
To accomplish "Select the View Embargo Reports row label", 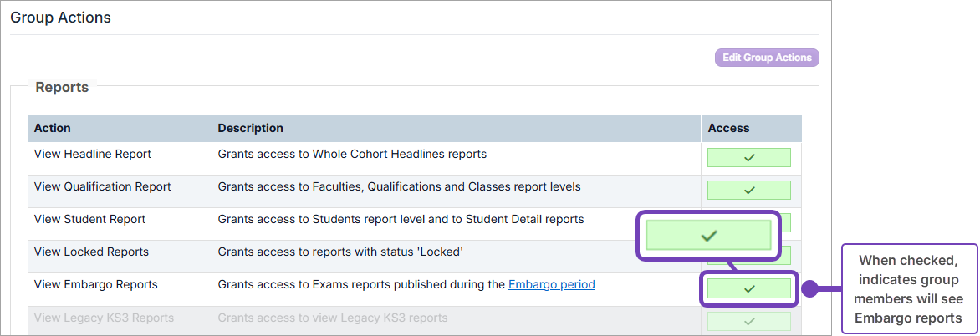I will (x=95, y=285).
